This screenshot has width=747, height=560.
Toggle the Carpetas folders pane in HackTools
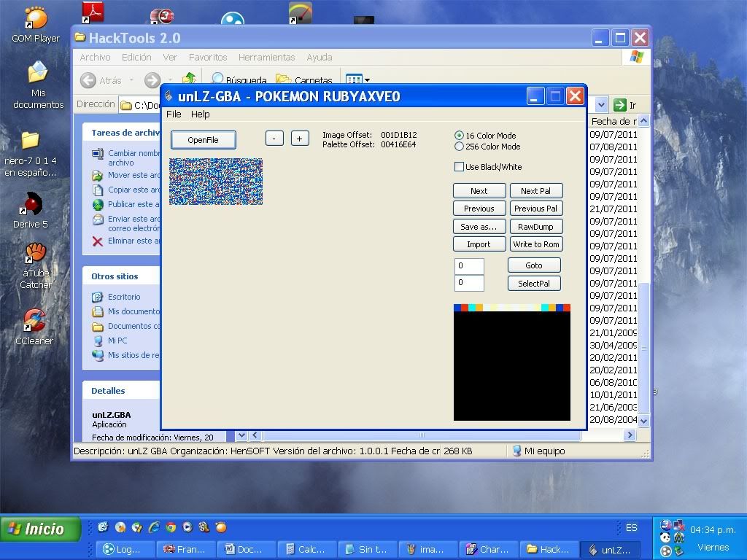(304, 79)
